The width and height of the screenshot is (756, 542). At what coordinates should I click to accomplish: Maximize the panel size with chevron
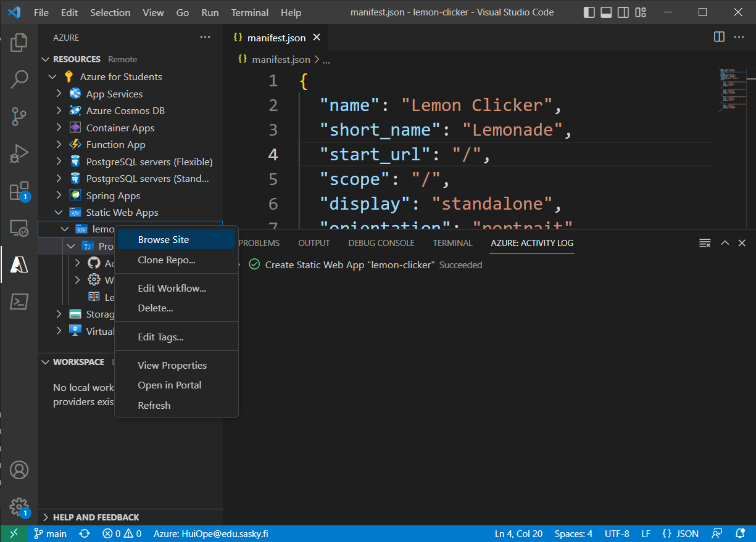coord(725,243)
